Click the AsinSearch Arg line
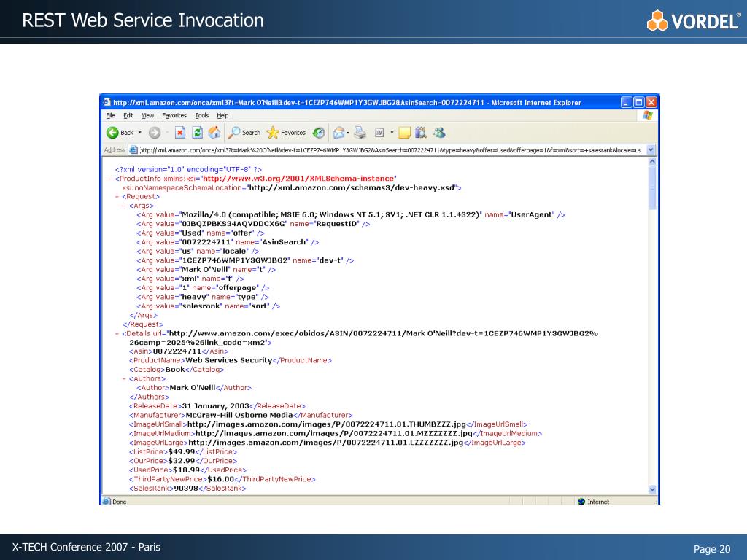This screenshot has width=747, height=560. pos(228,242)
